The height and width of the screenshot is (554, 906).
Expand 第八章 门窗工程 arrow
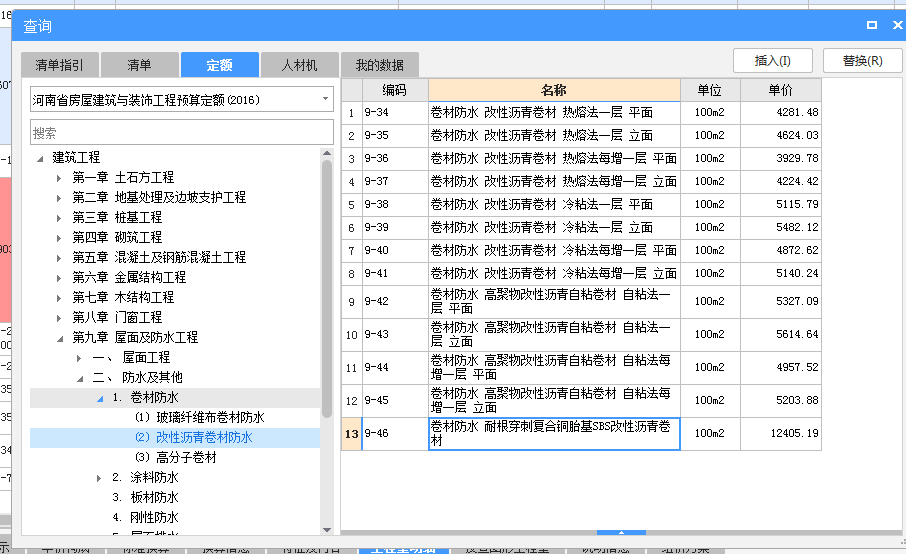pyautogui.click(x=59, y=318)
